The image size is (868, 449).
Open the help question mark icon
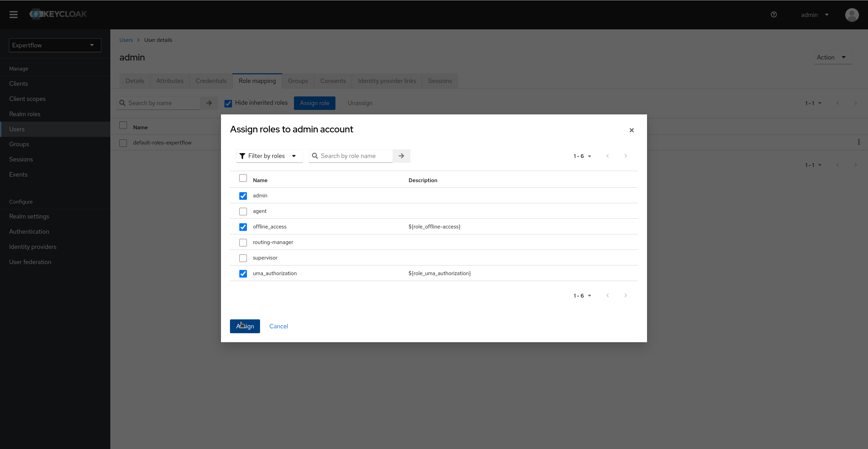774,15
